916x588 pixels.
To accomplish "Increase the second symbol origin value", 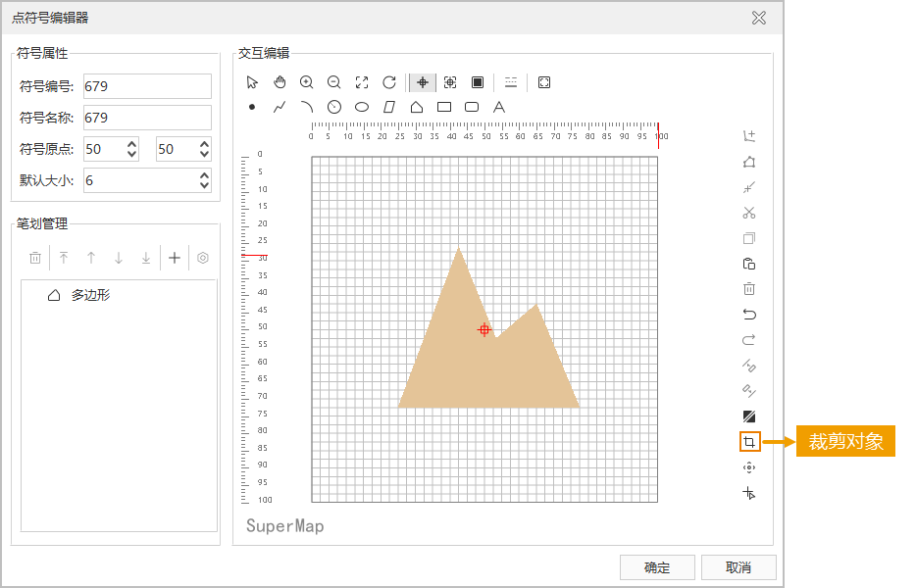I will [204, 144].
